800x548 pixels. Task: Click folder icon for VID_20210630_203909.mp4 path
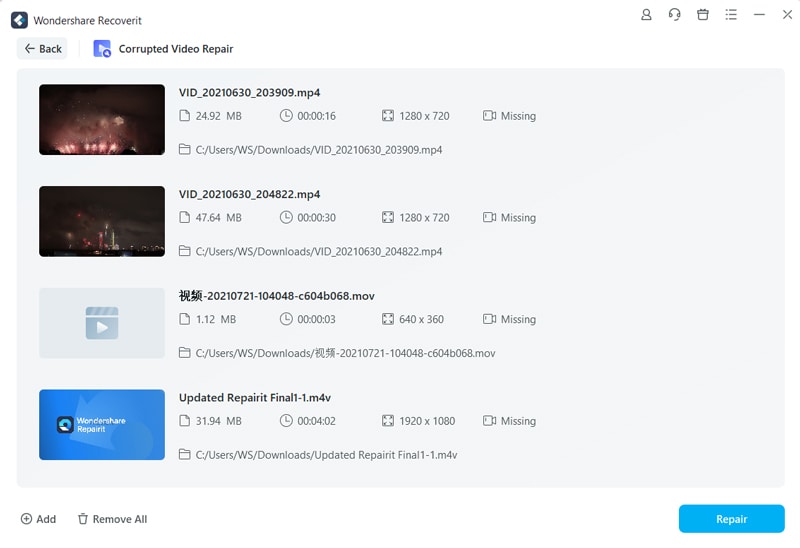pos(184,150)
